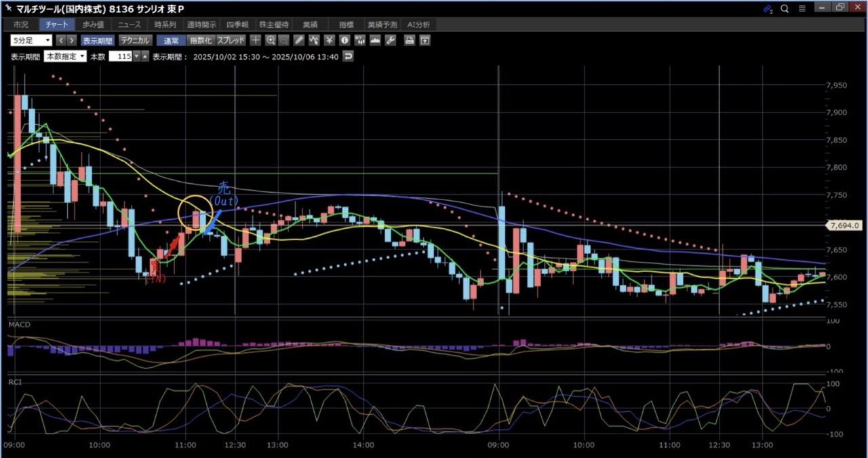868x458 pixels.
Task: Click the search magnifier in title bar
Action: 785,9
